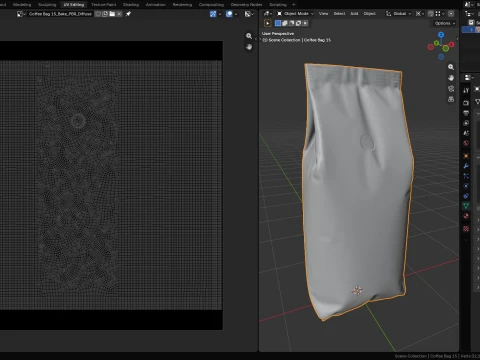The image size is (480, 360).
Task: Toggle camera view gizmo in viewport
Action: [x=451, y=89]
